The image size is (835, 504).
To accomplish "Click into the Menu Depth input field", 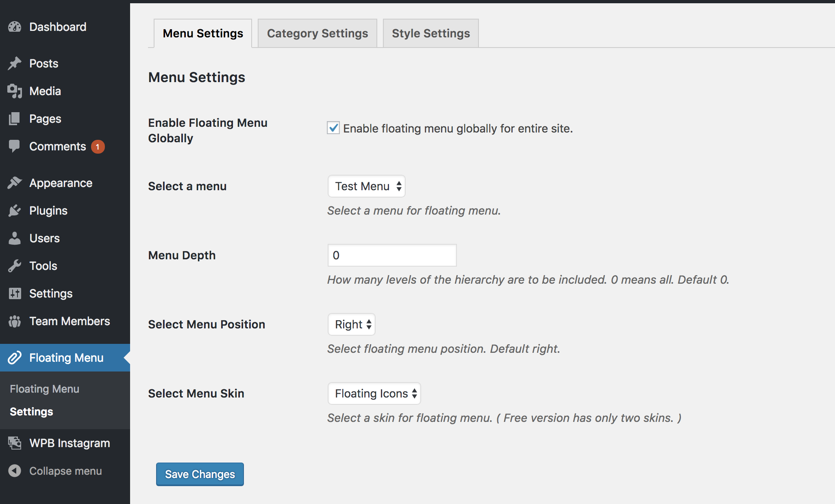I will click(392, 255).
